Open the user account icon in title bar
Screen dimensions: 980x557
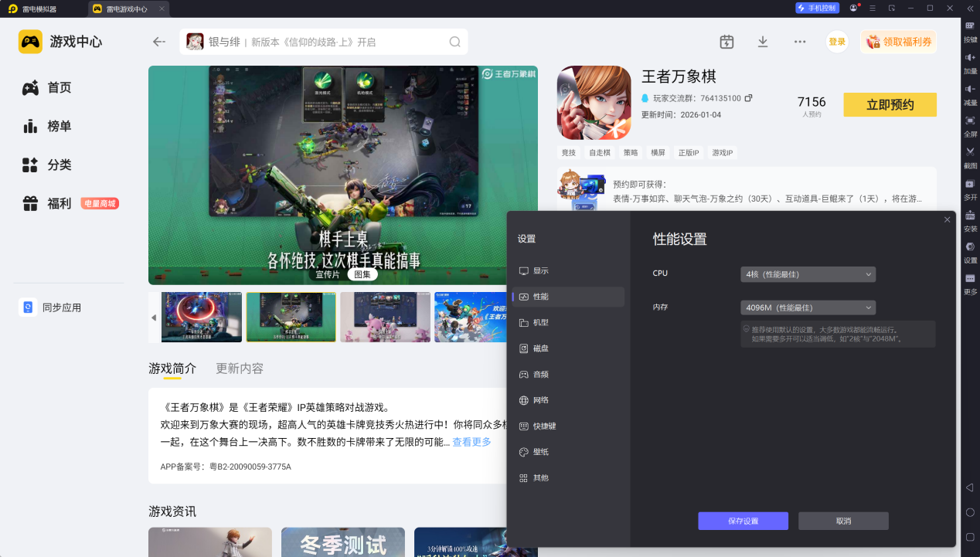click(853, 8)
